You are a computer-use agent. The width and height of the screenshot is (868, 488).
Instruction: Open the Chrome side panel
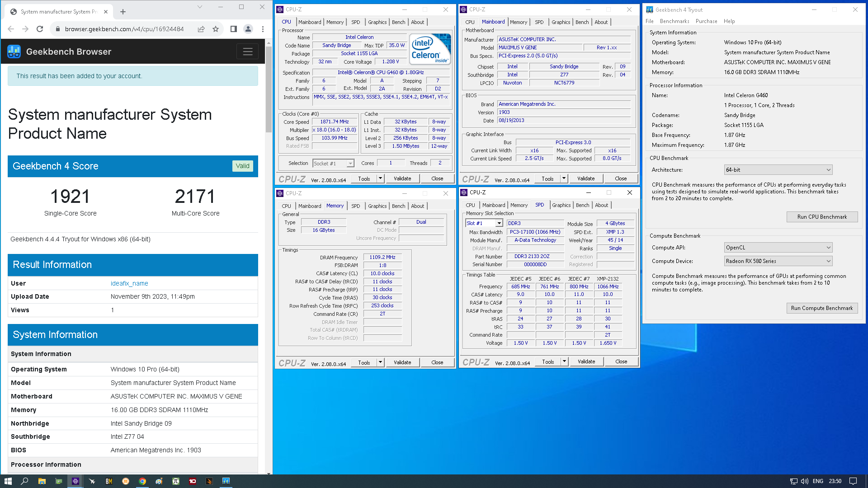coord(233,29)
